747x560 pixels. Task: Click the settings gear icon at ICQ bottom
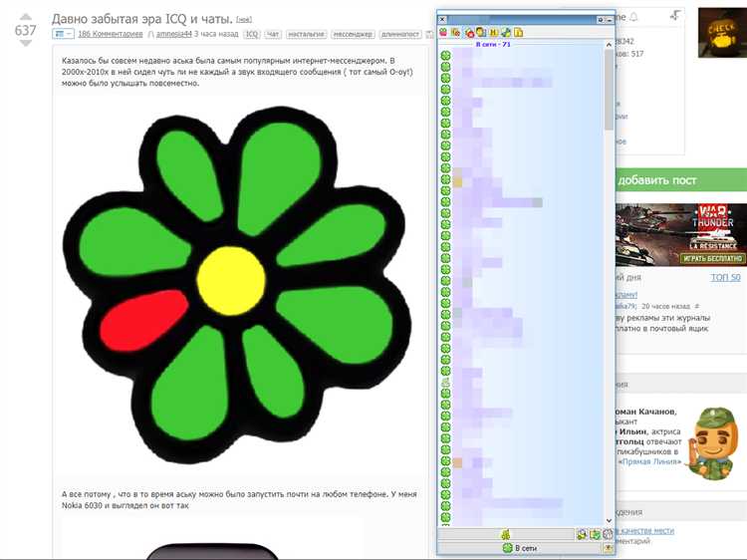pos(608,534)
